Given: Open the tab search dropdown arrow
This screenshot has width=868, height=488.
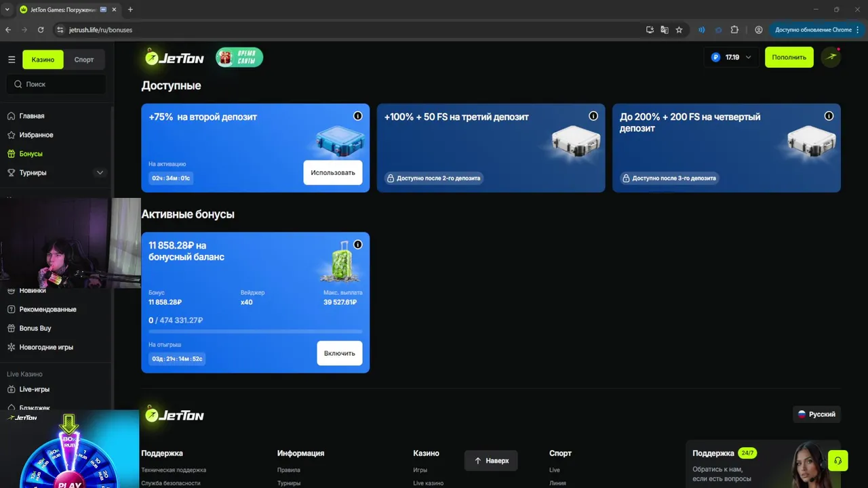Looking at the screenshot, I should (7, 9).
